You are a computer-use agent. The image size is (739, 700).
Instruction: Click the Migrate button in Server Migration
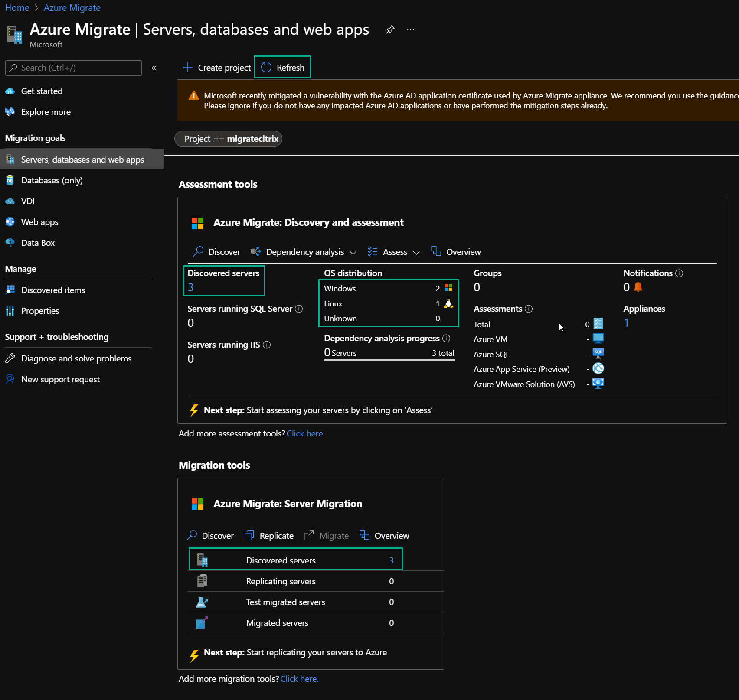point(327,536)
